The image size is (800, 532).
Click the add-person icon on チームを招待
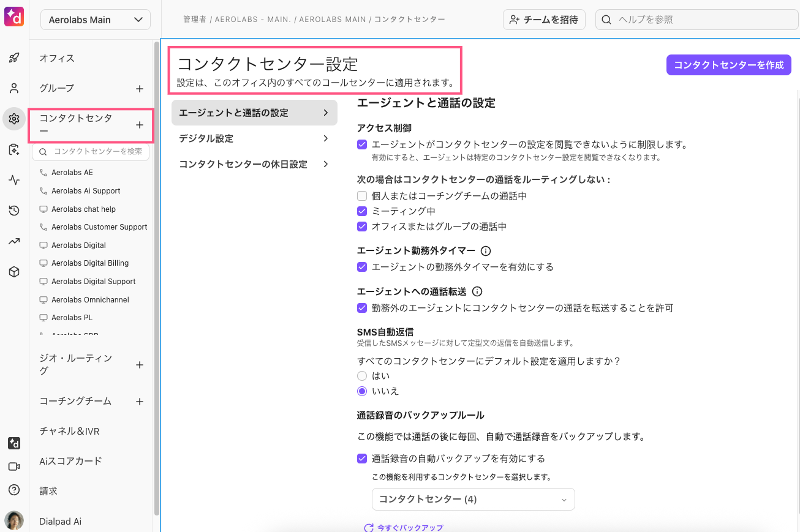click(515, 20)
